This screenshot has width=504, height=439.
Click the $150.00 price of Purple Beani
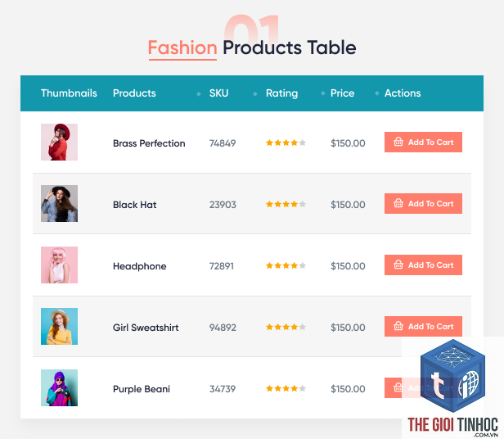click(348, 389)
